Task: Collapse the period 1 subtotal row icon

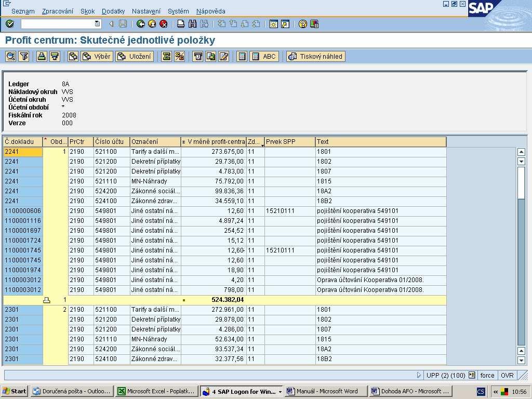Action: point(47,300)
